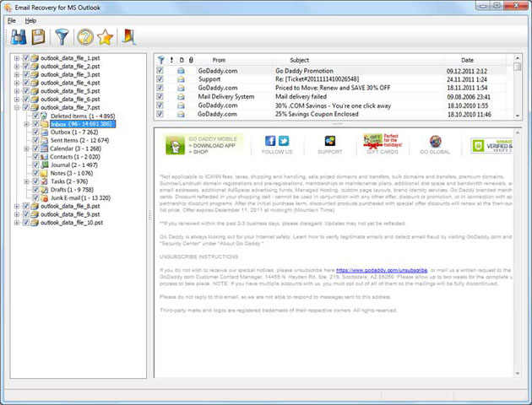532x405 pixels.
Task: Expand outlook_data_file_1.pst tree node
Action: [17, 58]
